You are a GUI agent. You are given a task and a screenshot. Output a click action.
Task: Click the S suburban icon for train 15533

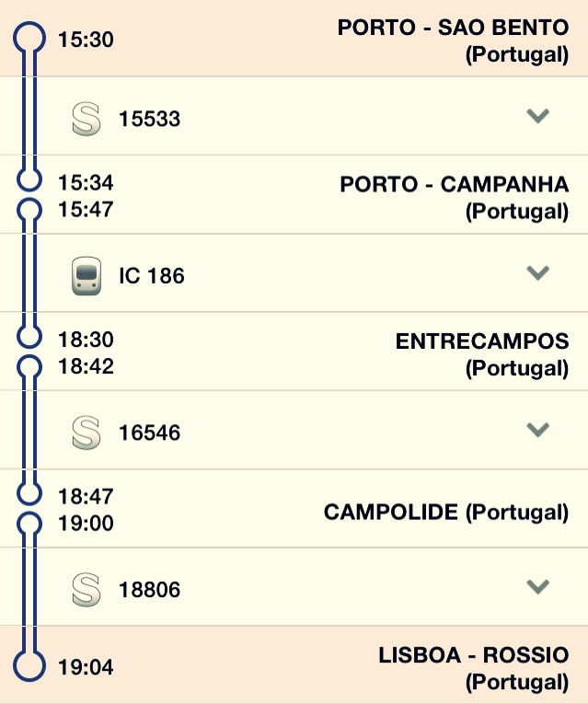pyautogui.click(x=86, y=119)
